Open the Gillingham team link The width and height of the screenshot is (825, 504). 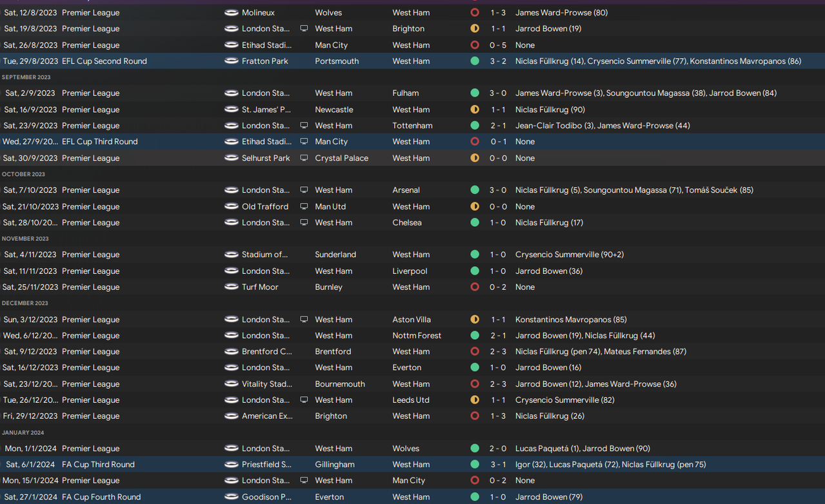click(336, 465)
